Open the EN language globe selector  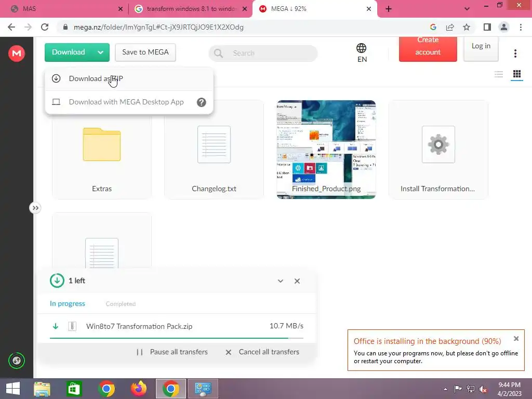tap(362, 52)
